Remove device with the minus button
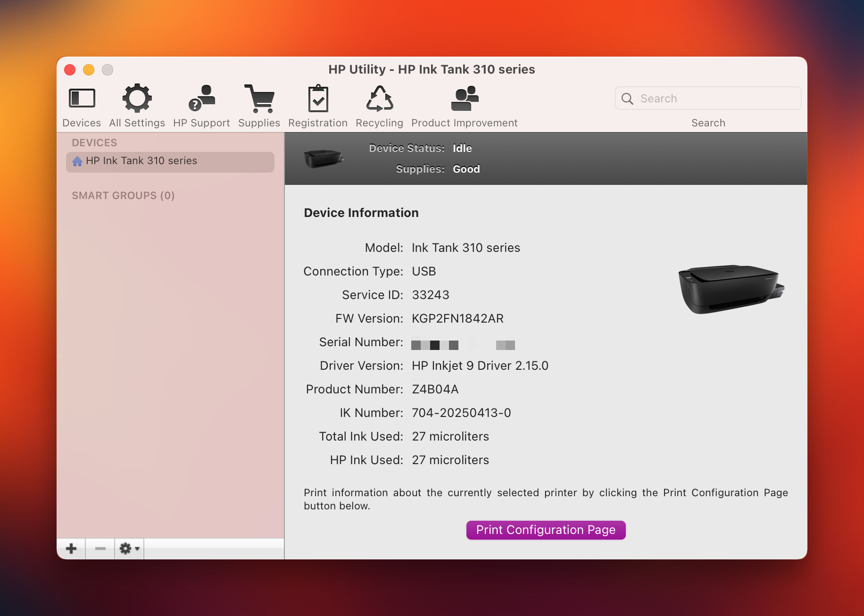 (100, 549)
